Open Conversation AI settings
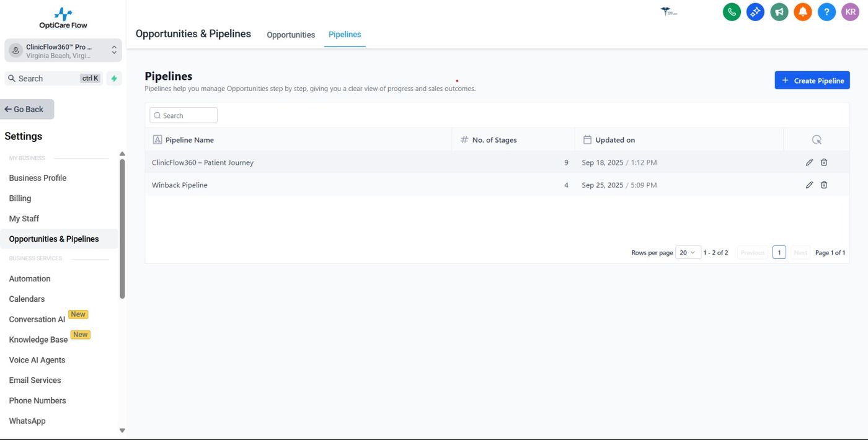Image resolution: width=868 pixels, height=440 pixels. coord(37,320)
